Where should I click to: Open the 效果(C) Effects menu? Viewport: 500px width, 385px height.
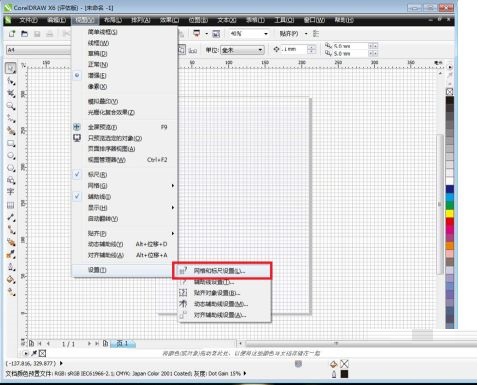[x=169, y=20]
